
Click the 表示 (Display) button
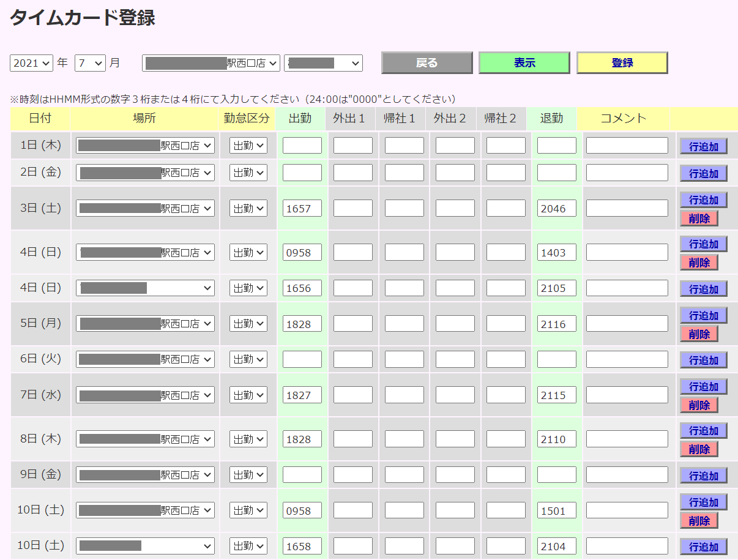[524, 62]
